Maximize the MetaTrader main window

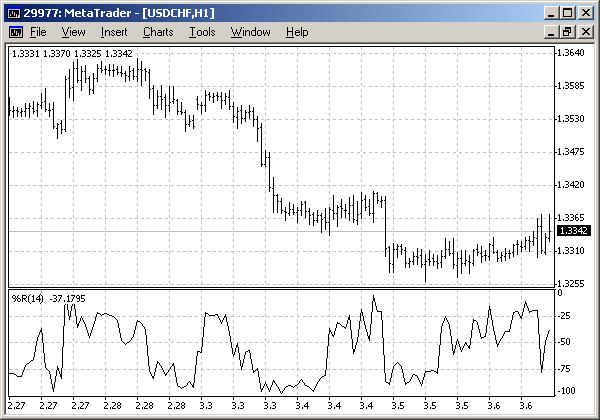pyautogui.click(x=567, y=13)
